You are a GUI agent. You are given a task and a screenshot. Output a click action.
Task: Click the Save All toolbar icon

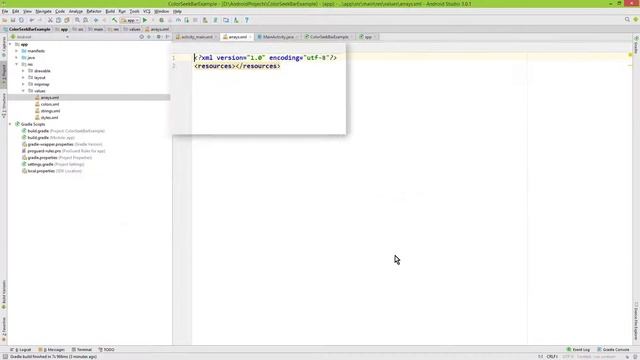[13, 20]
